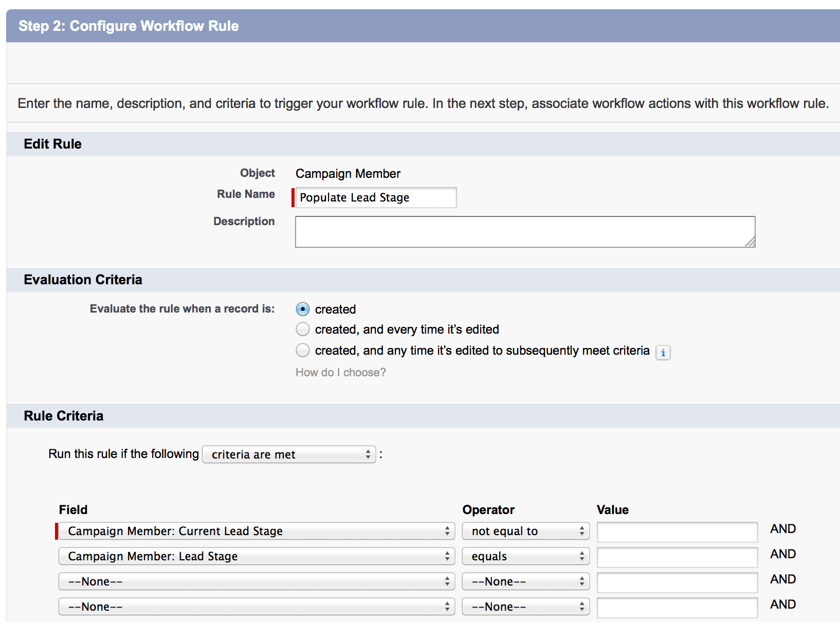
Task: Click the Value box for the equals row
Action: pyautogui.click(x=677, y=557)
